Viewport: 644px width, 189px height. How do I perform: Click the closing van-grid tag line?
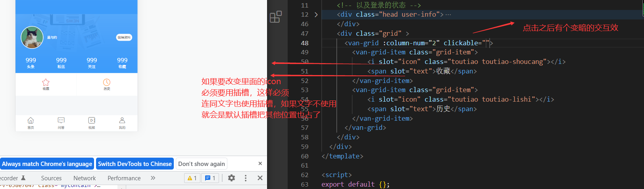click(365, 127)
